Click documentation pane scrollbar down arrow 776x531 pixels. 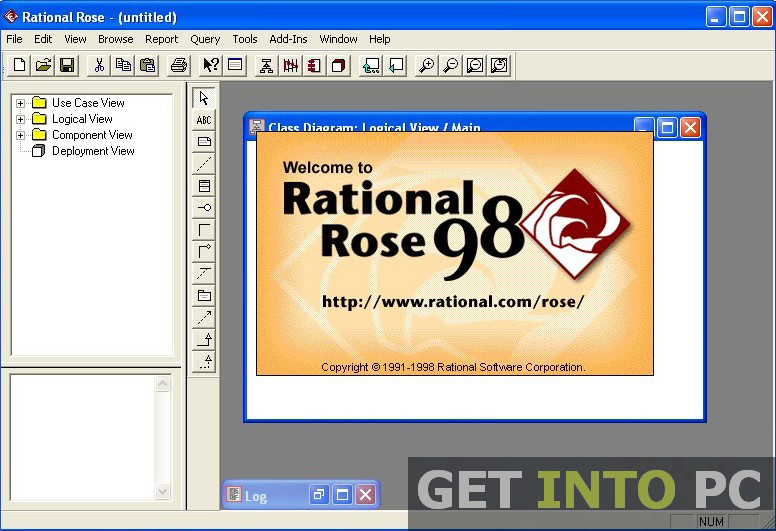(x=163, y=491)
